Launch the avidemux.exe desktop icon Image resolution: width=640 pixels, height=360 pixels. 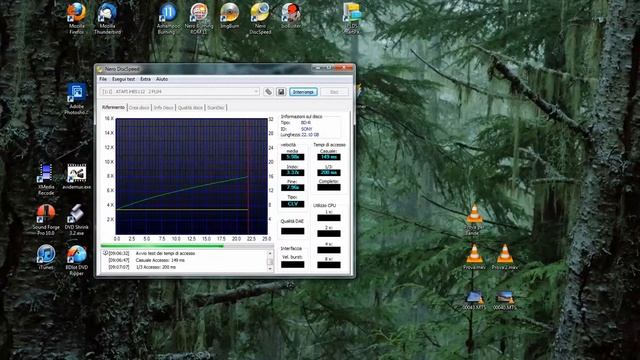tap(77, 176)
